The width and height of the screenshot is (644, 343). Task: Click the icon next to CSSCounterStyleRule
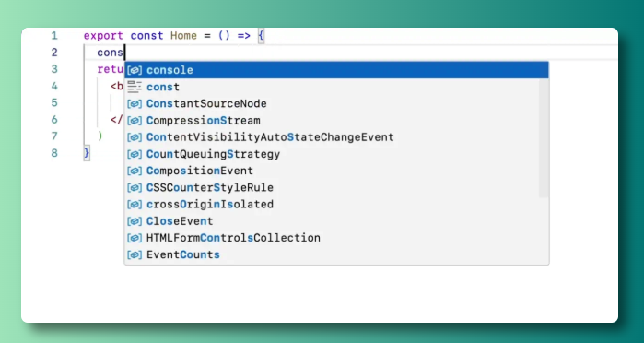tap(135, 187)
